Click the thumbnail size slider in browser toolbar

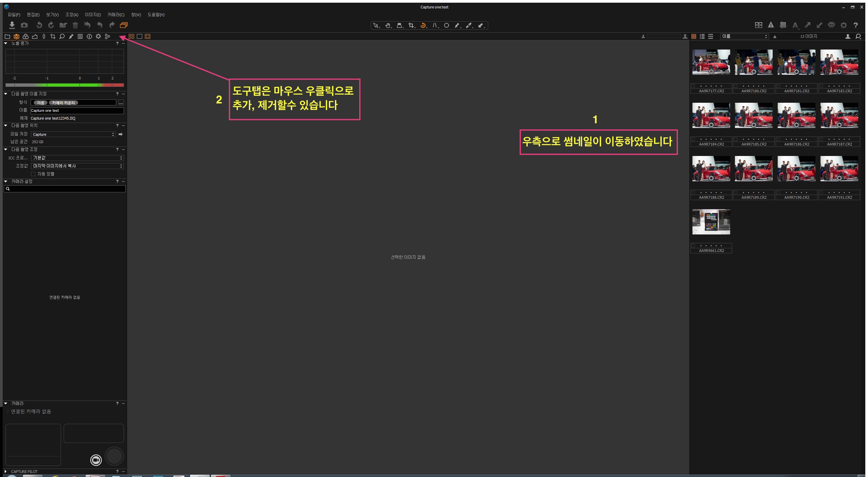pyautogui.click(x=664, y=36)
